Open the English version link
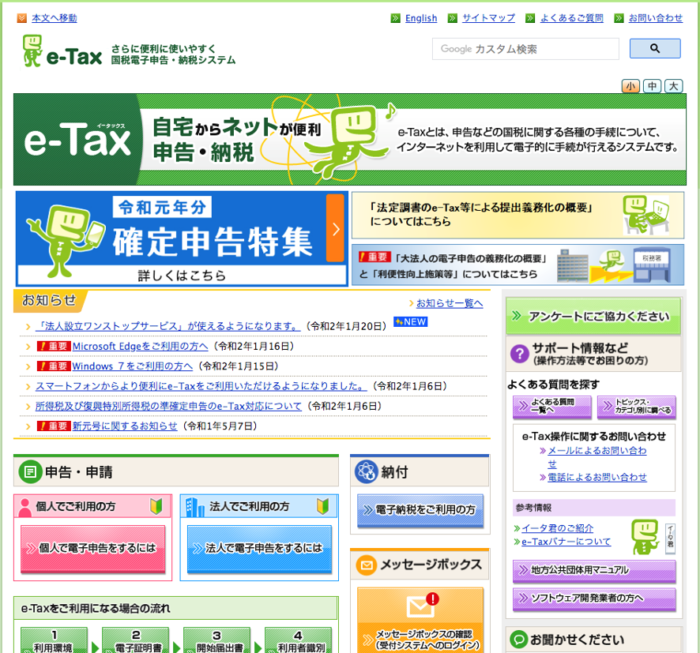 click(421, 18)
